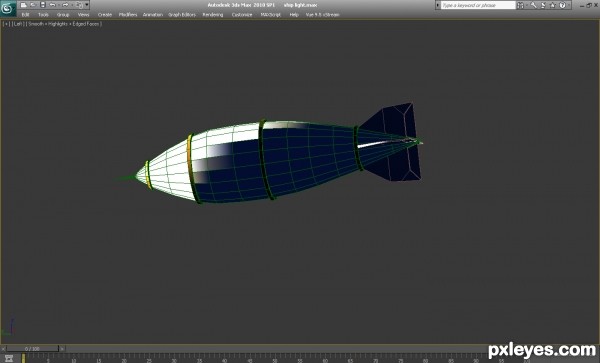The width and height of the screenshot is (600, 363).
Task: Click the binoculars search icon
Action: point(521,5)
